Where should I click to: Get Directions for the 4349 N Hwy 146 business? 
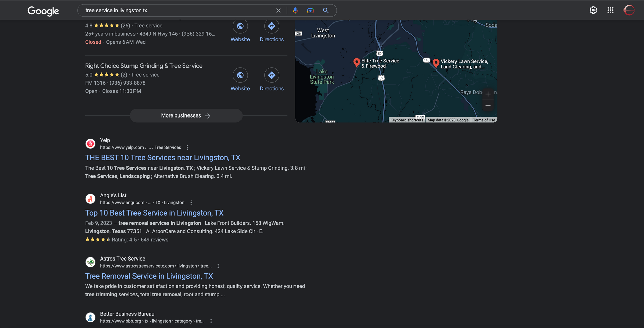click(x=272, y=26)
